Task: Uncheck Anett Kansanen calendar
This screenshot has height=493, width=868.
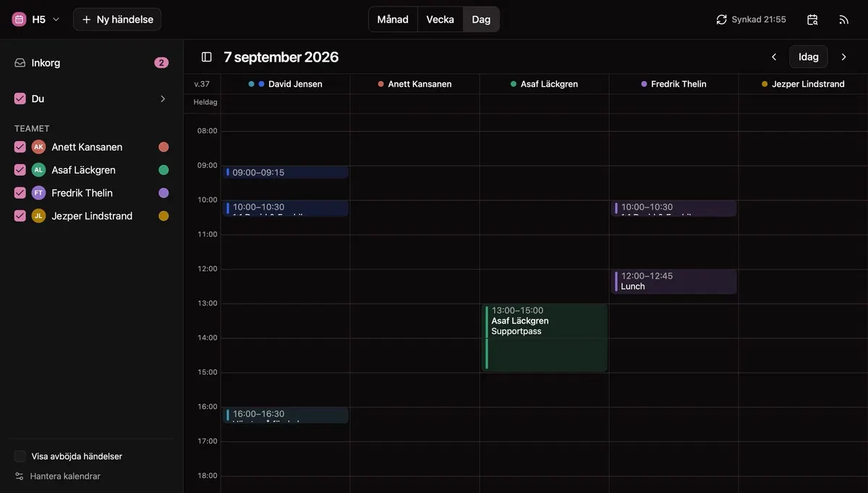Action: click(20, 147)
